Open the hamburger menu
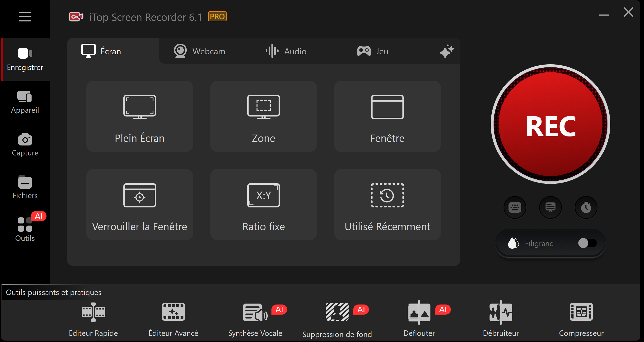 coord(25,17)
